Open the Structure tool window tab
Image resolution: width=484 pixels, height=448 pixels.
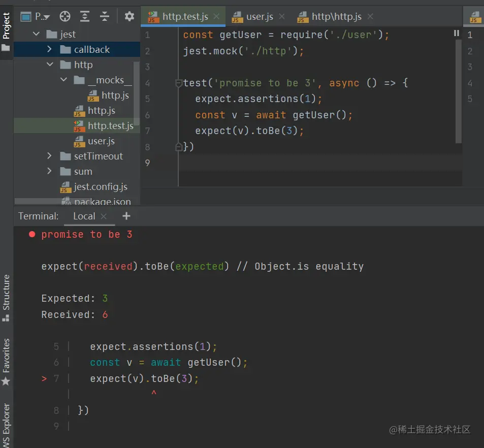point(6,298)
